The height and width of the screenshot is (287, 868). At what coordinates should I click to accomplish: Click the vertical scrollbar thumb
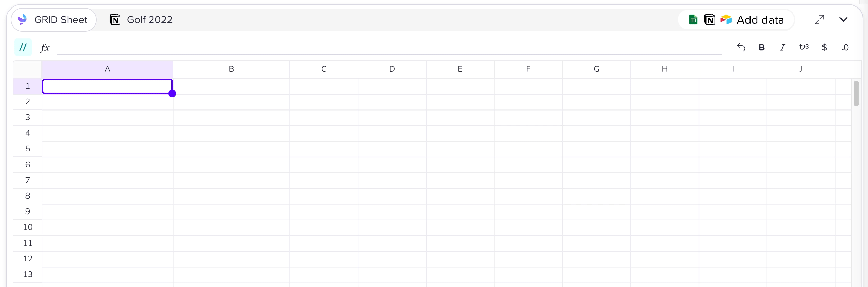(856, 93)
